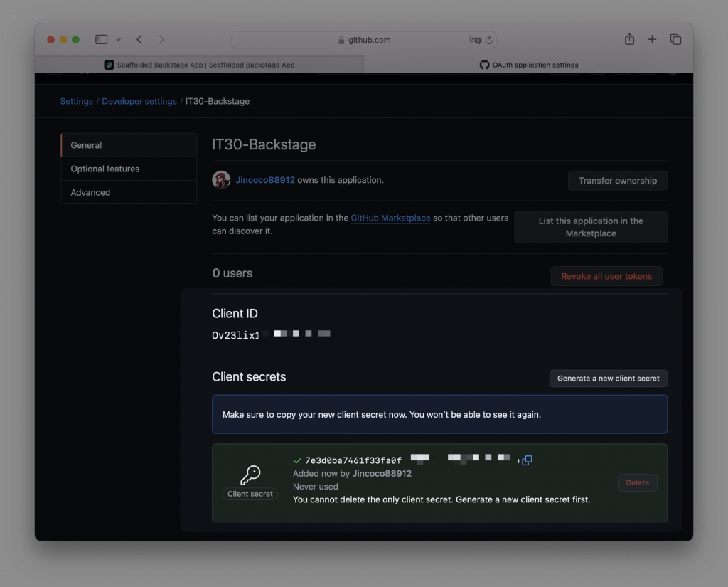
Task: Click List this application in the Marketplace
Action: 591,227
